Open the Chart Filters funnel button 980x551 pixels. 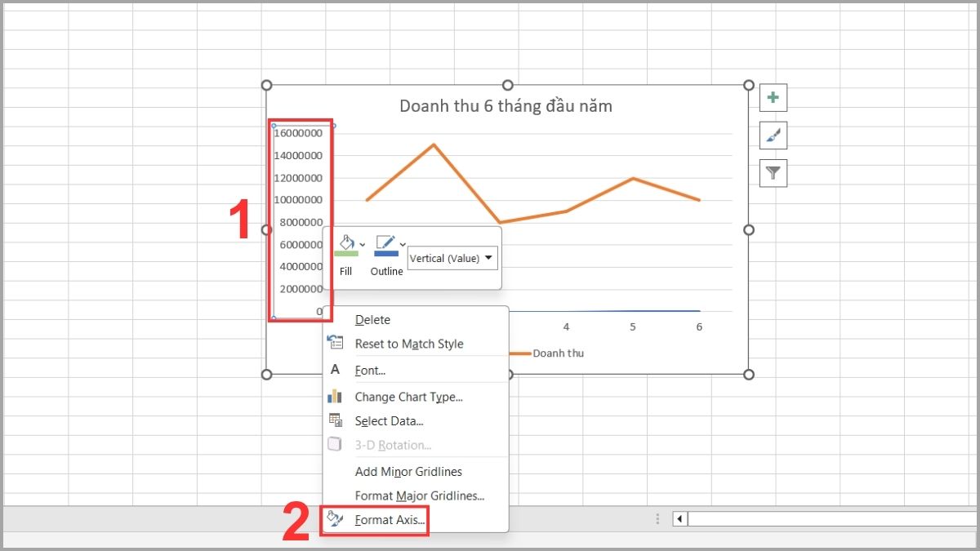tap(773, 173)
